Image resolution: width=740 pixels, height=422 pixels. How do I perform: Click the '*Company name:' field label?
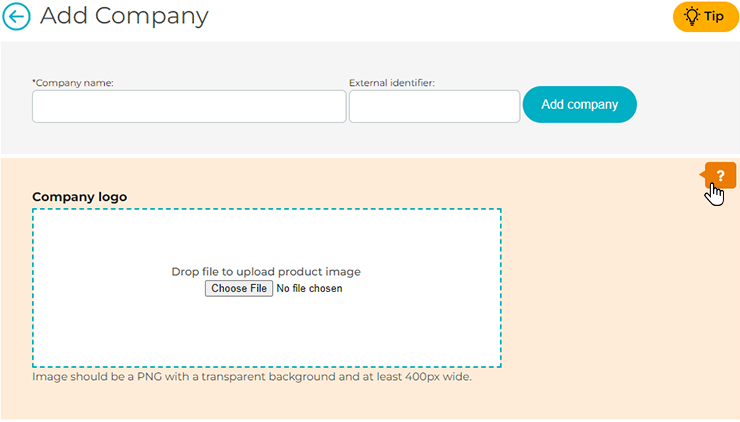point(74,83)
